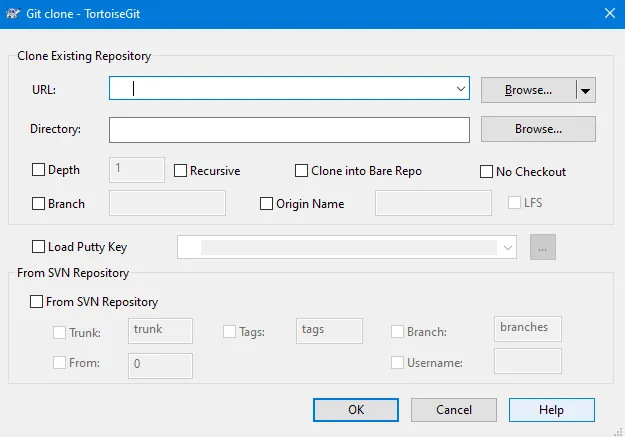Image resolution: width=625 pixels, height=437 pixels.
Task: Open Help for Git clone
Action: (552, 409)
